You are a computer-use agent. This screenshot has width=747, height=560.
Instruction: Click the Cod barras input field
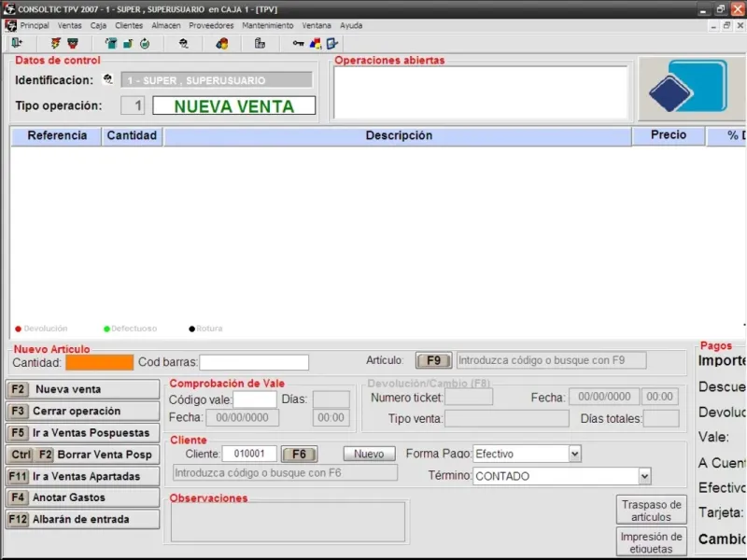(x=254, y=362)
